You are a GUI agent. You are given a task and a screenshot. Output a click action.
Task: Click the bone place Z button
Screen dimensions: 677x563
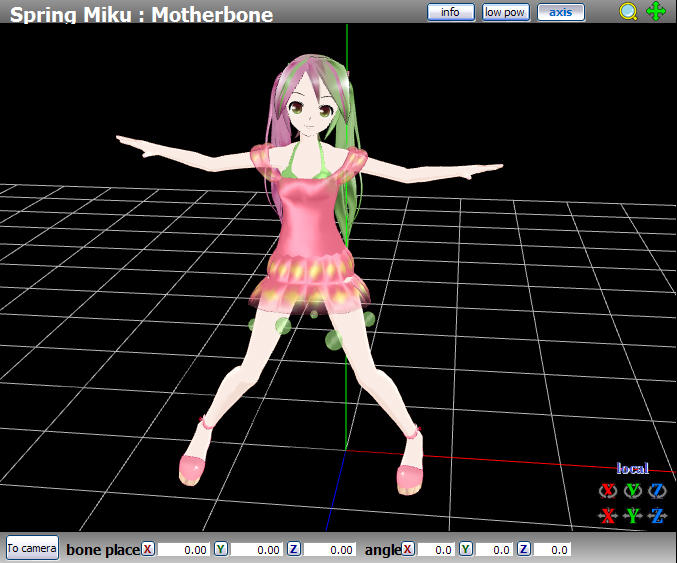294,549
